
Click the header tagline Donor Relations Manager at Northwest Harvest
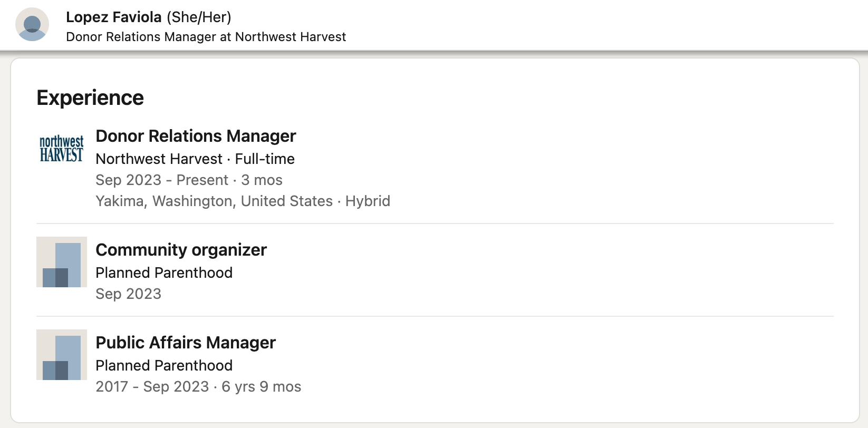click(206, 37)
